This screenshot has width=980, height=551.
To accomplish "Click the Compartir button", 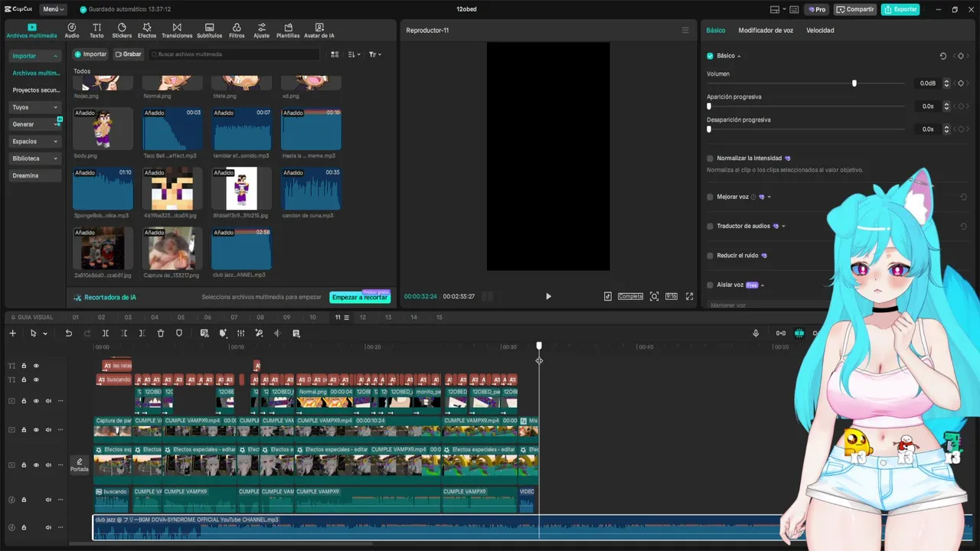I will tap(855, 9).
